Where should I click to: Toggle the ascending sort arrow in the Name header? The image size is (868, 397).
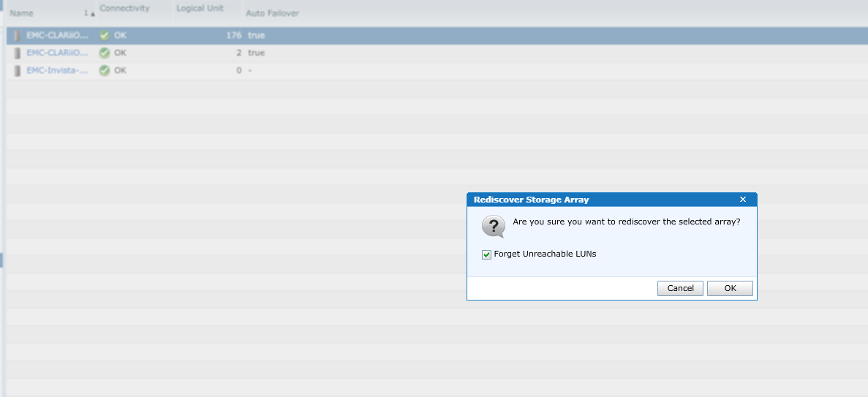(92, 14)
